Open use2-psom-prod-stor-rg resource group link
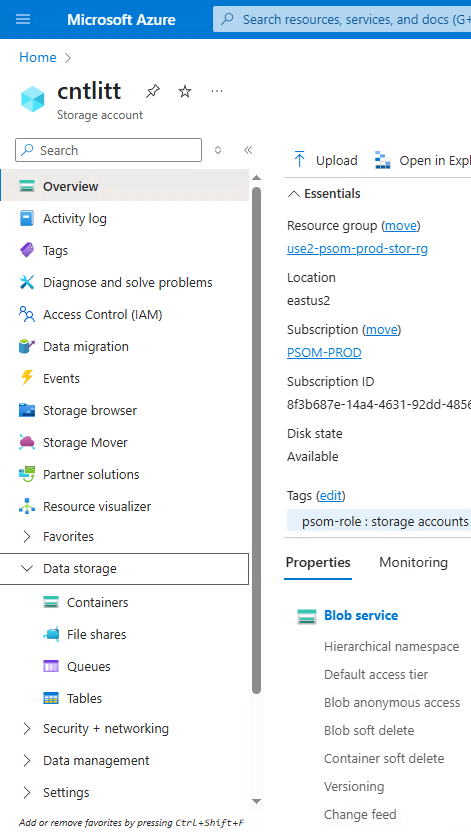Screen dimensions: 471x832 [357, 248]
